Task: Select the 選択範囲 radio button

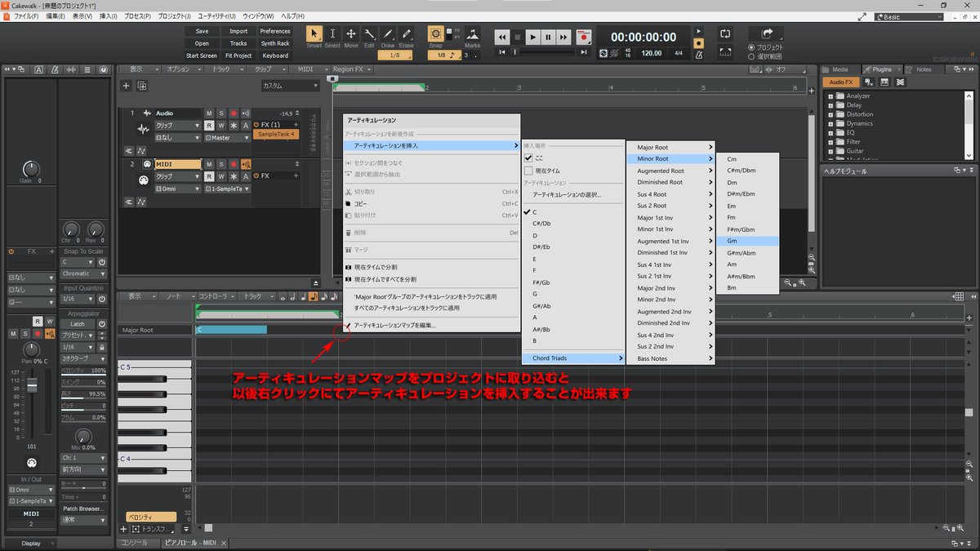Action: [x=751, y=56]
